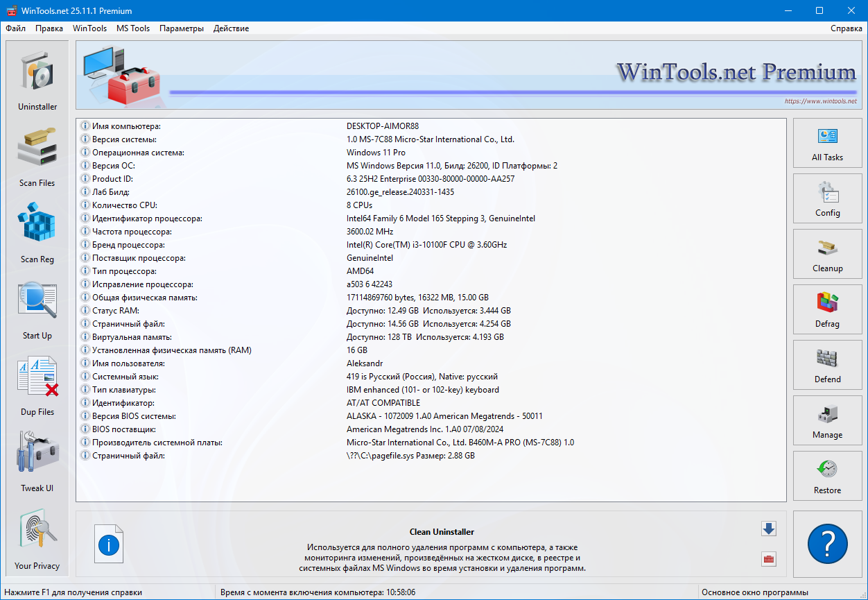Image resolution: width=868 pixels, height=600 pixels.
Task: Click the uptime status bar entry
Action: [x=318, y=592]
